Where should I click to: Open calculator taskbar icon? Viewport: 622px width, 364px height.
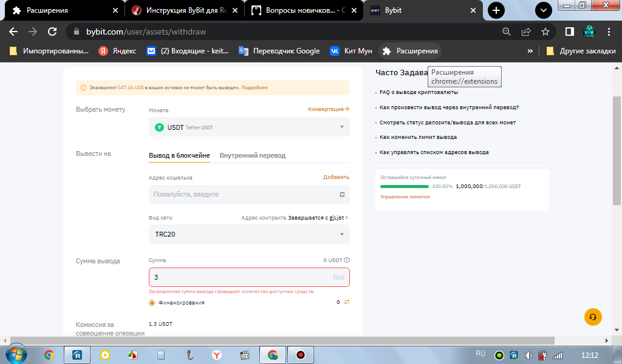coord(160,355)
